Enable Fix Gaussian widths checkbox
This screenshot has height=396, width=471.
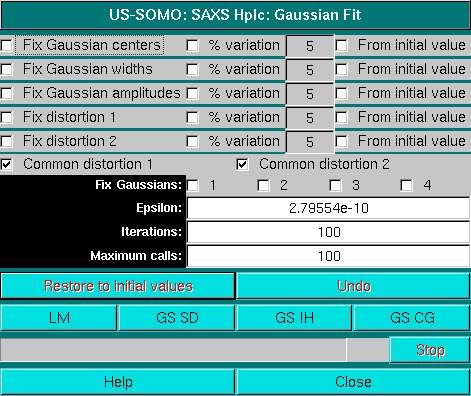point(6,69)
